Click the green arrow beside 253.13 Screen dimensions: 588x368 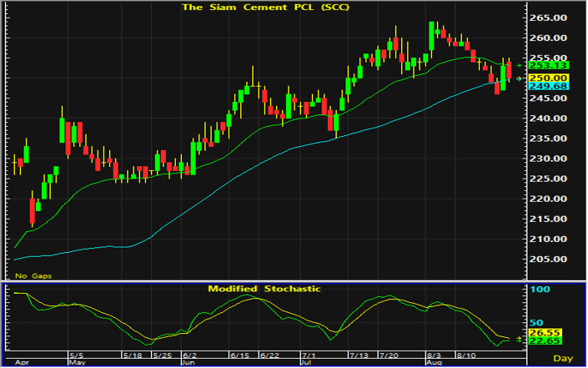coord(519,66)
